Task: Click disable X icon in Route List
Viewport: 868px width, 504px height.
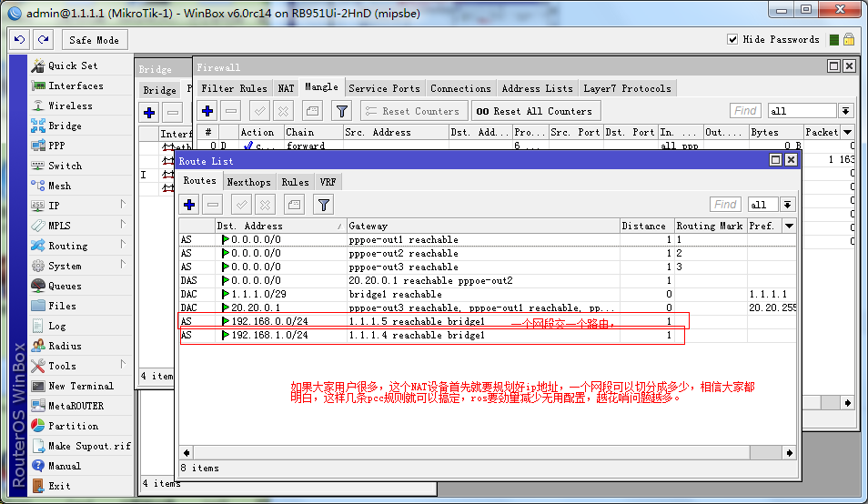Action: [265, 205]
